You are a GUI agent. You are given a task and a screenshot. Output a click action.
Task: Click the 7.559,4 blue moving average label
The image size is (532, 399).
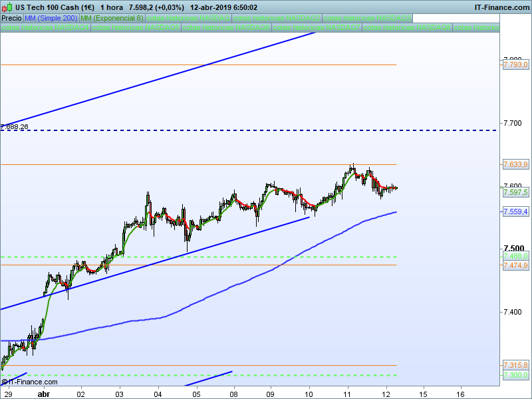click(515, 211)
